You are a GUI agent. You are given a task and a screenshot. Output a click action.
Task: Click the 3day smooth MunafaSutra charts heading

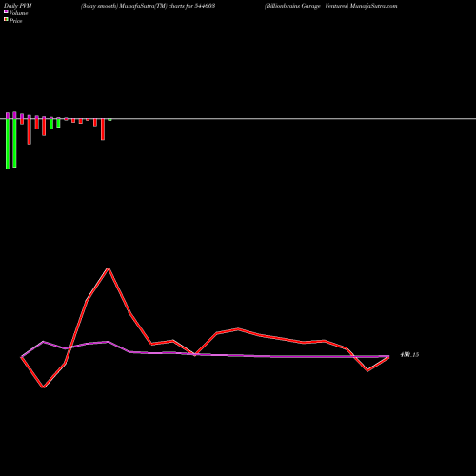(149, 6)
